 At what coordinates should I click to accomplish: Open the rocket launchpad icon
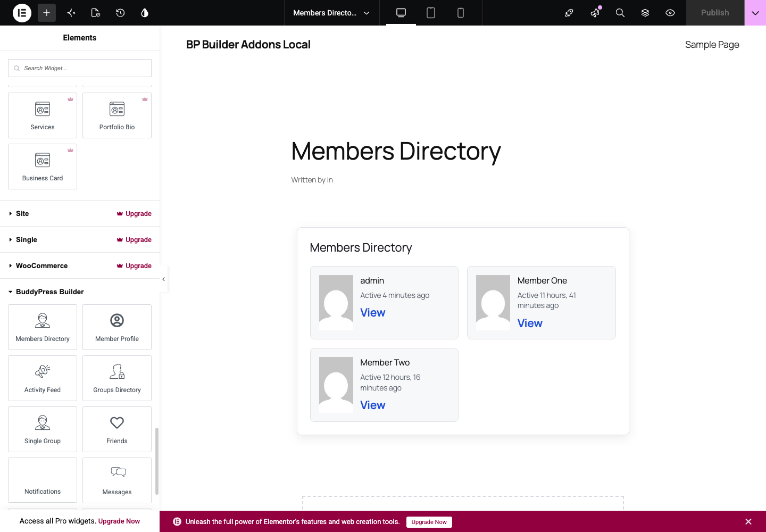[x=569, y=13]
